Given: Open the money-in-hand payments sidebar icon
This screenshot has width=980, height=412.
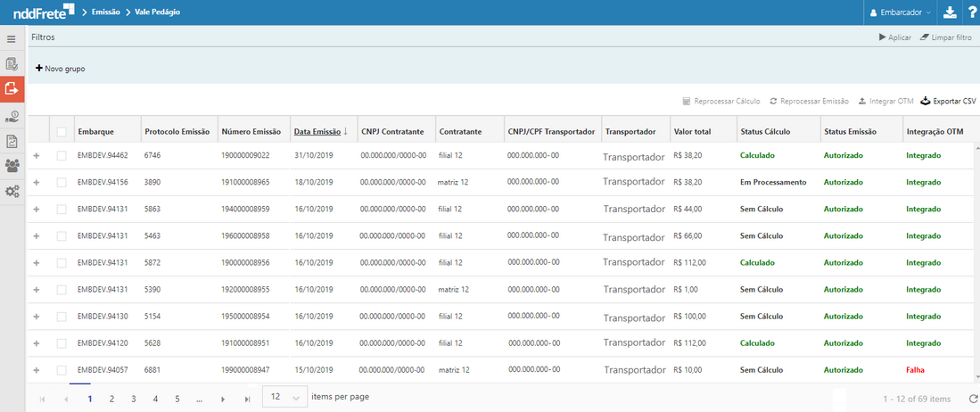Looking at the screenshot, I should (12, 116).
